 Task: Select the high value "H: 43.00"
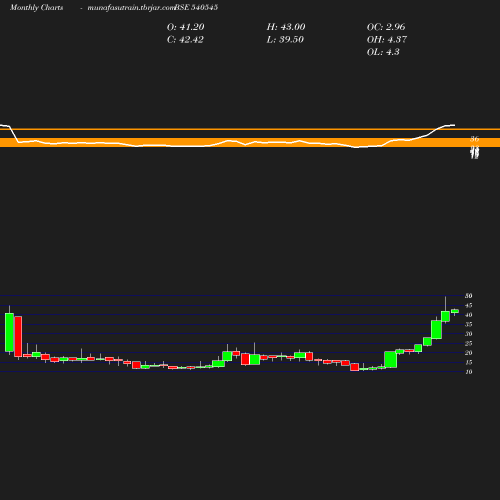pos(286,27)
